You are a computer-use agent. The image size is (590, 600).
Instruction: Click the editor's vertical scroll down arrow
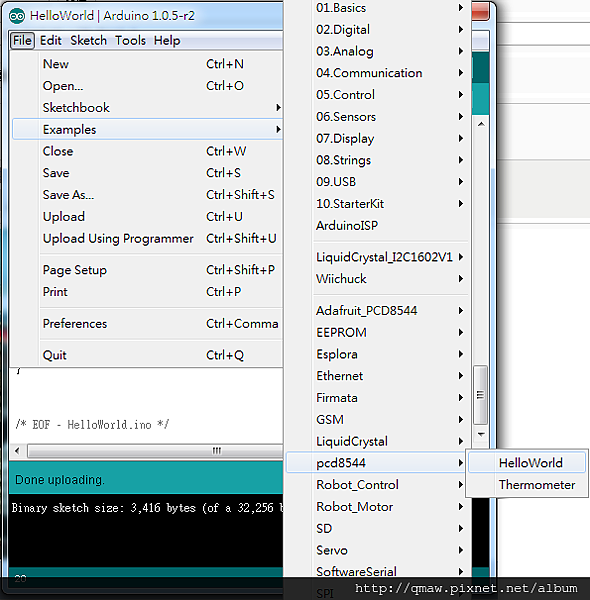pyautogui.click(x=481, y=434)
